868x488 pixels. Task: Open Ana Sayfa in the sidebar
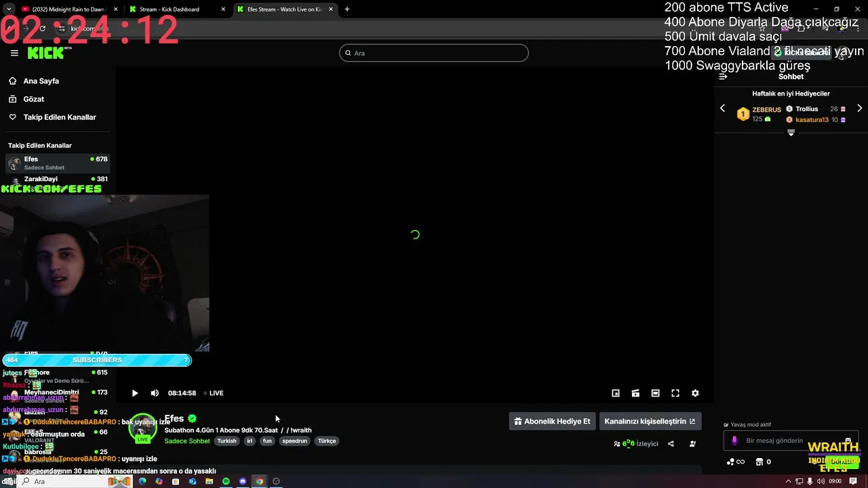click(x=41, y=81)
